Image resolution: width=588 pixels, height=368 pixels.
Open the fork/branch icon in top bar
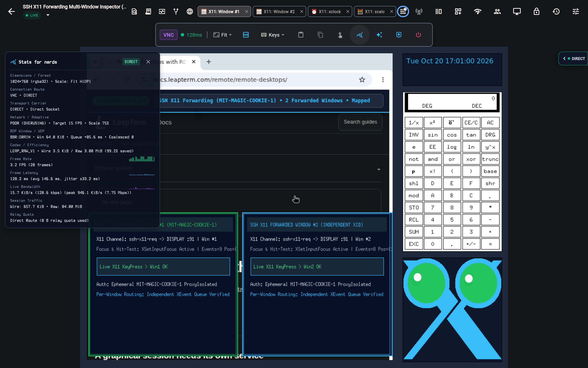(x=176, y=11)
